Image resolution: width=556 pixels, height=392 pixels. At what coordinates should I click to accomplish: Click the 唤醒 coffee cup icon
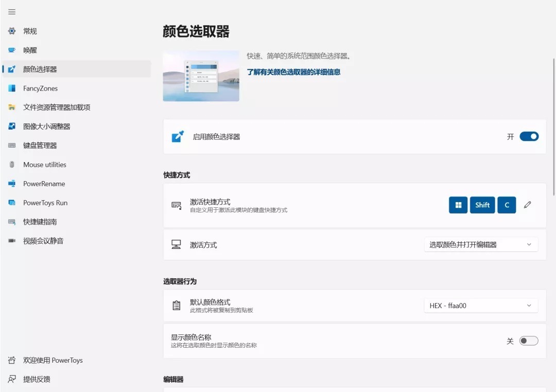point(12,50)
